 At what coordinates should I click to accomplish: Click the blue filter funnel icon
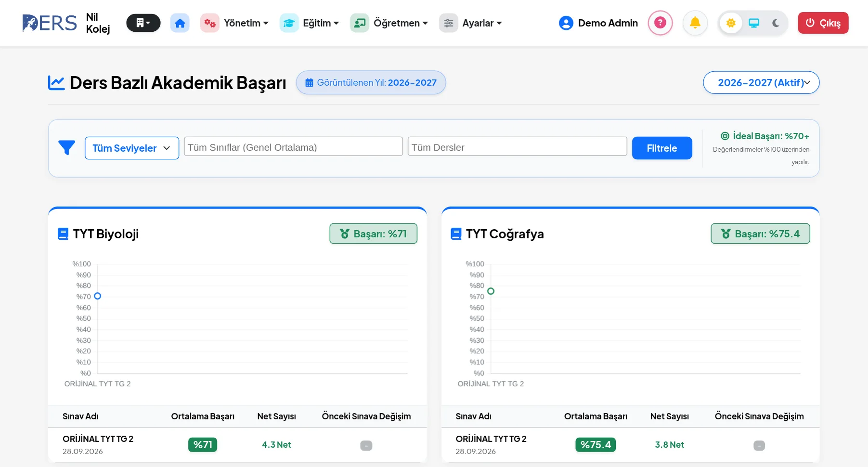pos(67,148)
